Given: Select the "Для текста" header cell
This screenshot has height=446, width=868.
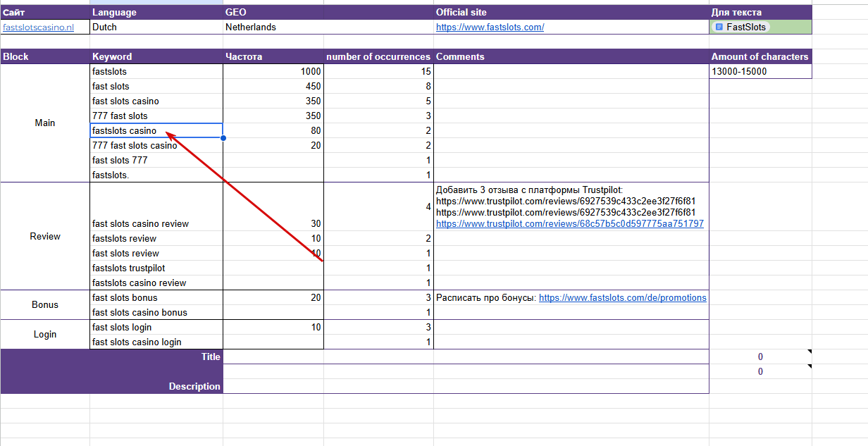Looking at the screenshot, I should coord(760,13).
